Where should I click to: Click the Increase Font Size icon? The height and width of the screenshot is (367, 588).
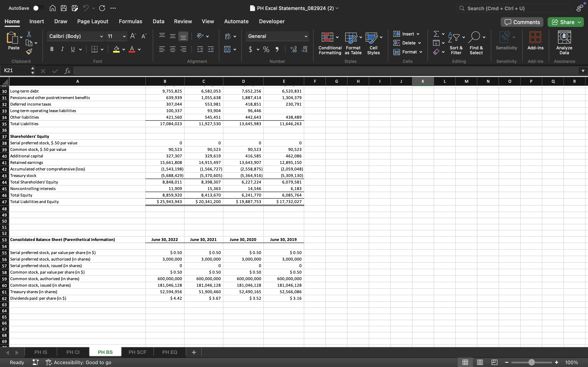pyautogui.click(x=133, y=36)
